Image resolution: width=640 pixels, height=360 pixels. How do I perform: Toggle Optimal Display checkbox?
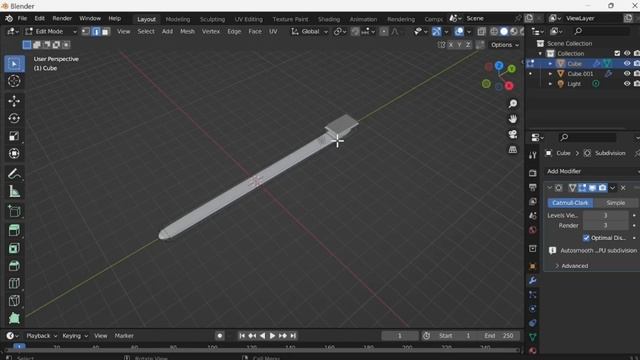pos(586,238)
